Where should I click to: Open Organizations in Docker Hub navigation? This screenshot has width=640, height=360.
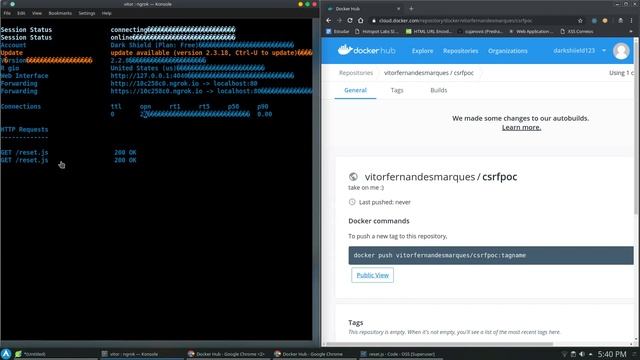508,51
